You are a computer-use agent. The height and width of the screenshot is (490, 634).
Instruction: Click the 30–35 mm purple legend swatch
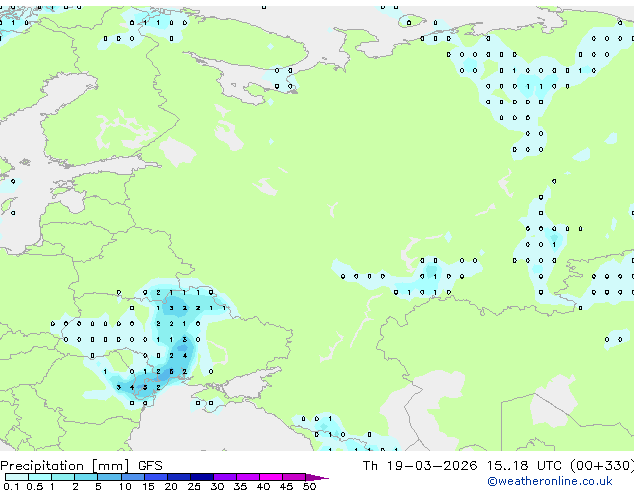point(224,477)
